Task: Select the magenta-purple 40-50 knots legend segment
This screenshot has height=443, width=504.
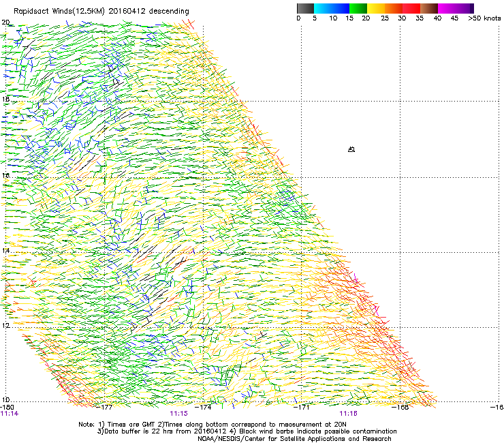Action: (456, 8)
